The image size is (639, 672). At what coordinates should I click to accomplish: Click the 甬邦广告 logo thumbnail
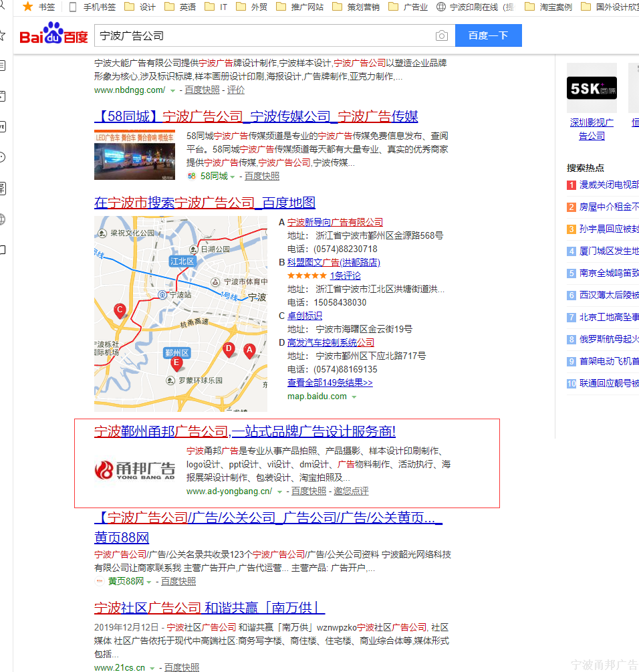pyautogui.click(x=134, y=470)
